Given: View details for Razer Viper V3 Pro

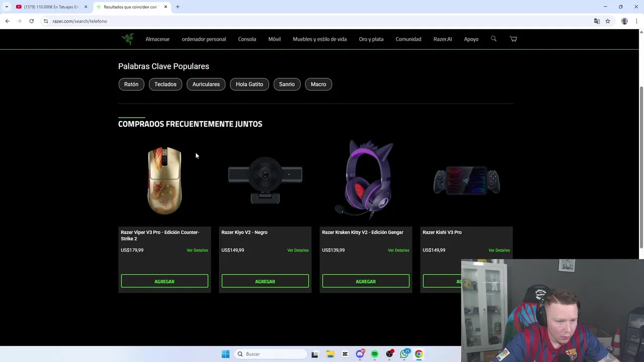Looking at the screenshot, I should (197, 250).
